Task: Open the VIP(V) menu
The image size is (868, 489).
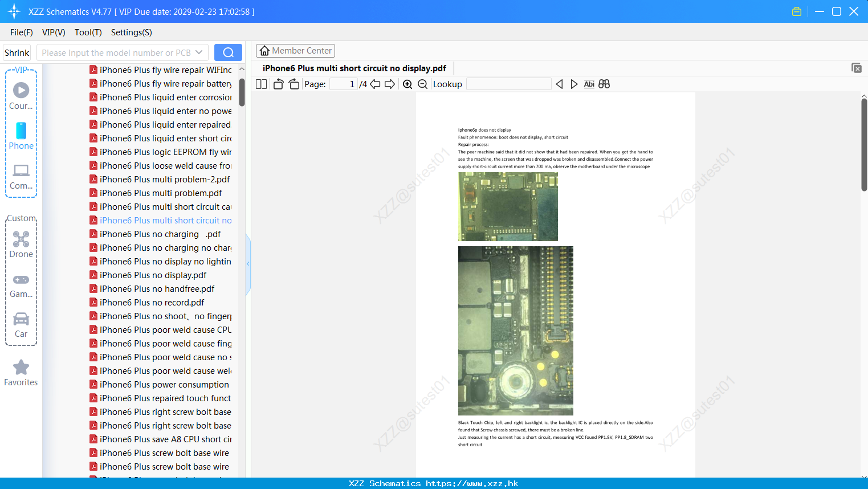Action: [x=54, y=32]
